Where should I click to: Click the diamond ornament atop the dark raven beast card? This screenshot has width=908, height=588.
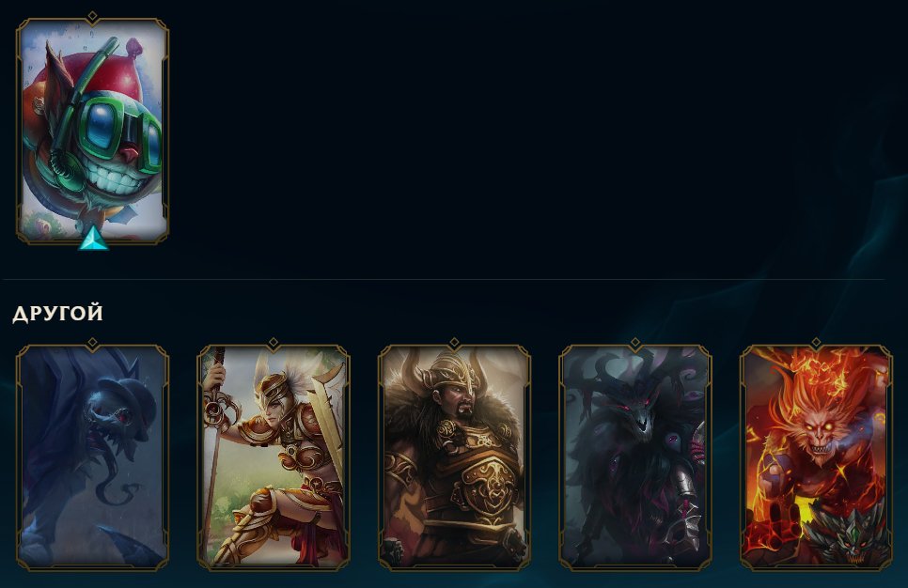point(635,343)
